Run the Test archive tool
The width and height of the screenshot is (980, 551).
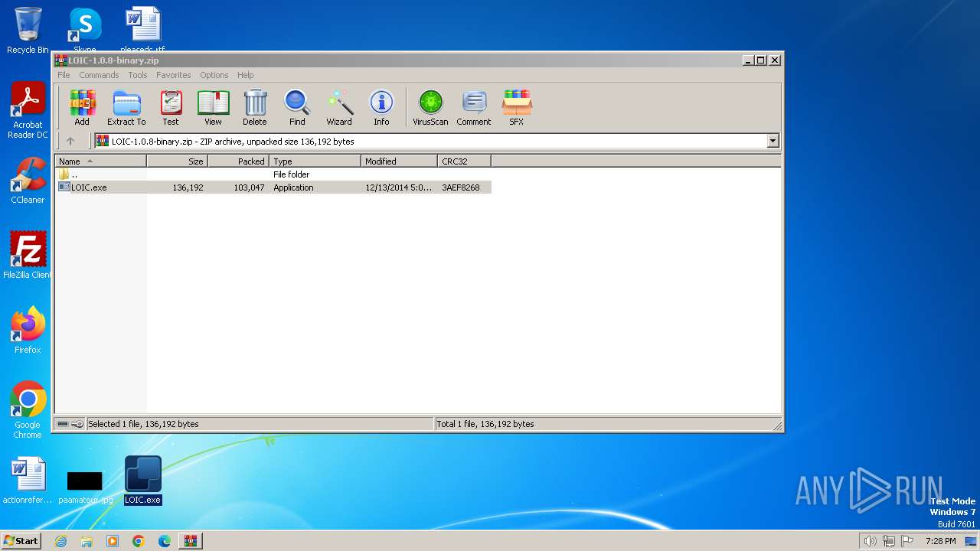coord(171,107)
